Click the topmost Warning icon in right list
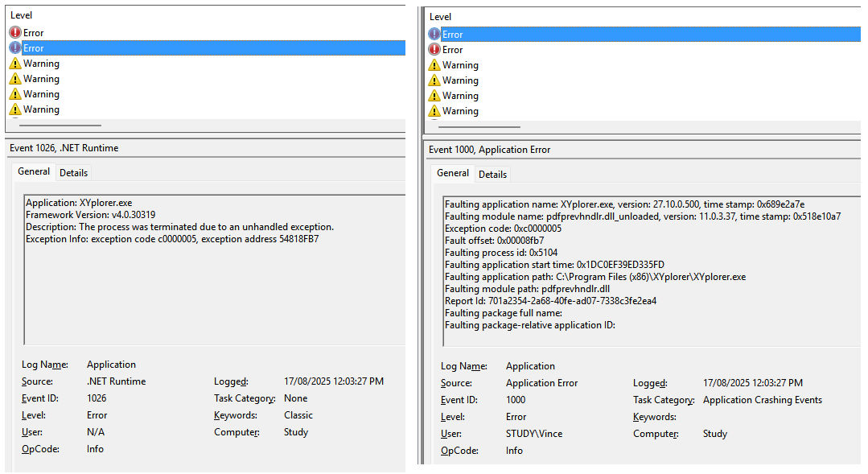The height and width of the screenshot is (474, 868). click(434, 65)
